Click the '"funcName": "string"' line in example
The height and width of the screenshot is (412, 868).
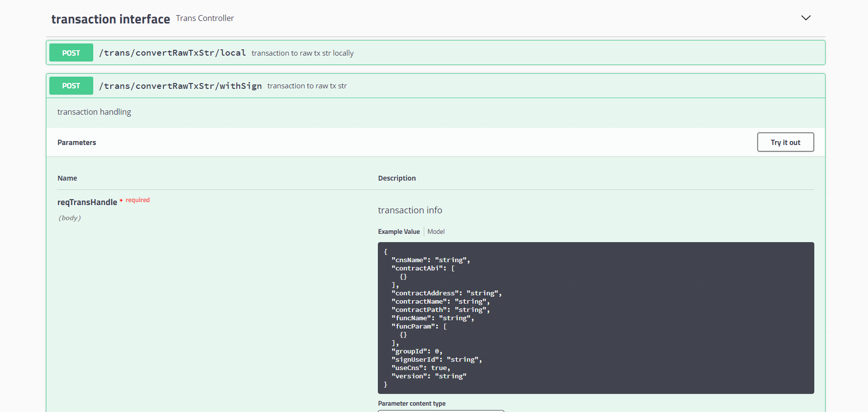[433, 318]
